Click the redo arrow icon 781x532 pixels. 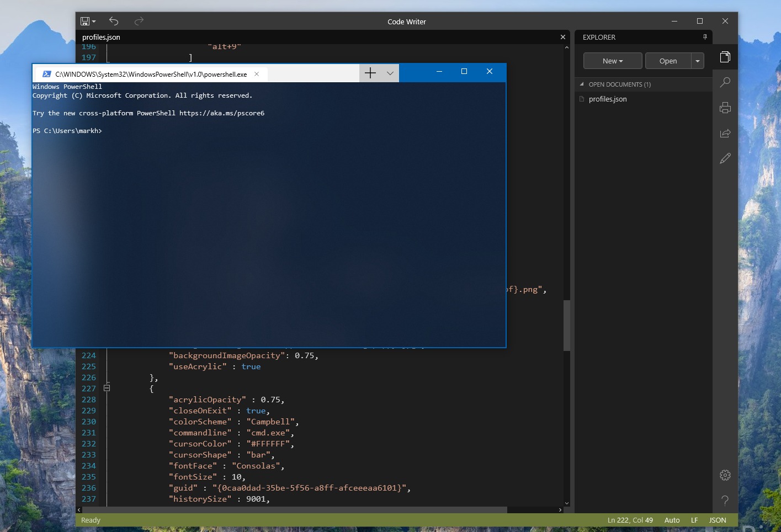(139, 21)
